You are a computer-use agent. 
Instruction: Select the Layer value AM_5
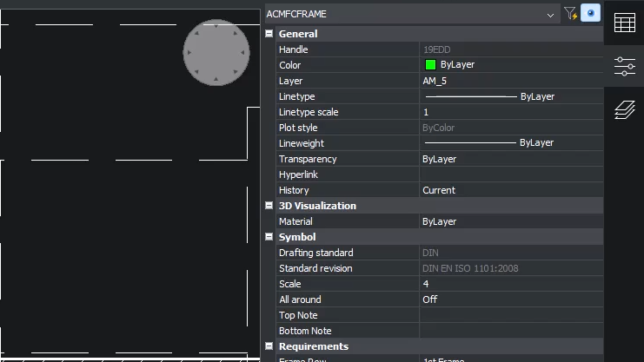click(510, 81)
